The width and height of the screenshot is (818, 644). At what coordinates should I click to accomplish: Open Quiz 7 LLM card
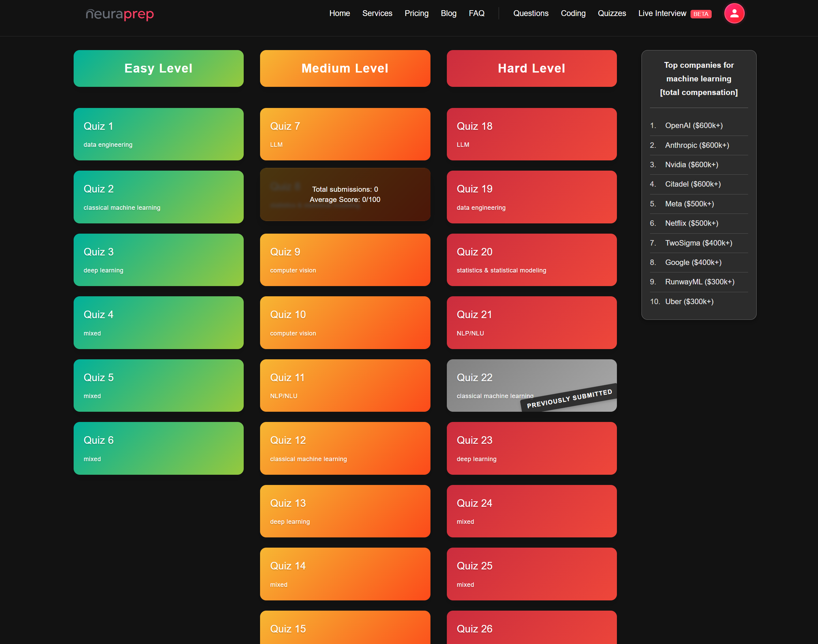(345, 134)
